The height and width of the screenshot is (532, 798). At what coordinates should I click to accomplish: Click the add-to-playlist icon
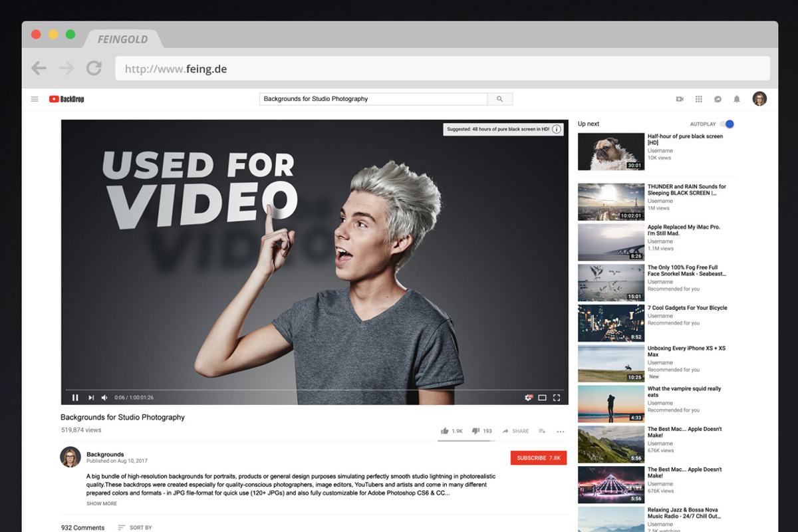tap(542, 431)
